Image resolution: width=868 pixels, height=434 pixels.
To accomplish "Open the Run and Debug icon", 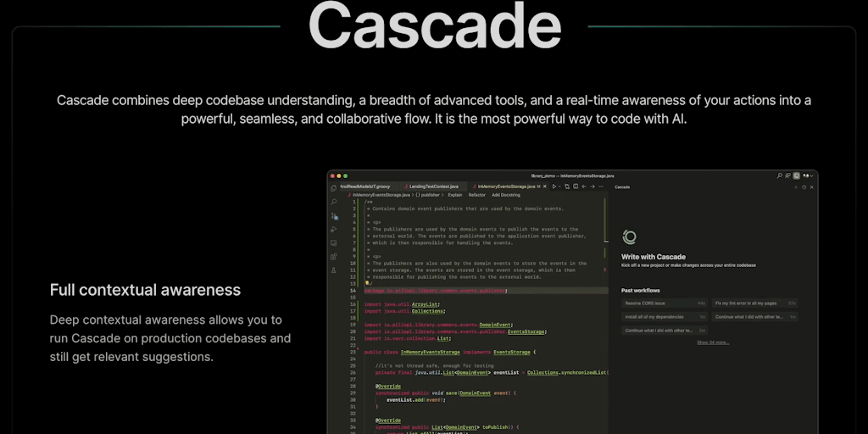I will pyautogui.click(x=334, y=229).
